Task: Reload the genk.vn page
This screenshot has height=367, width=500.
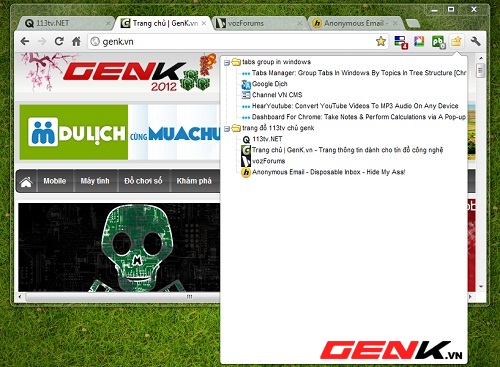Action: tap(59, 41)
